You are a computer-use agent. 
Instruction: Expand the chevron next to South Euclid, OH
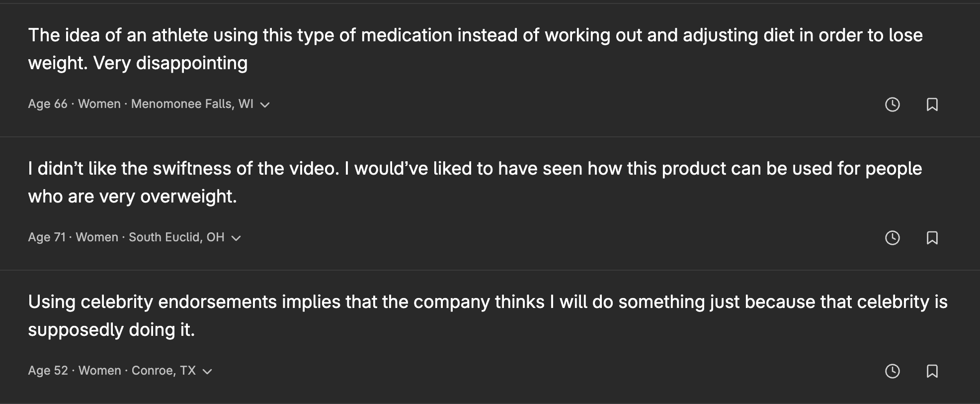[236, 238]
